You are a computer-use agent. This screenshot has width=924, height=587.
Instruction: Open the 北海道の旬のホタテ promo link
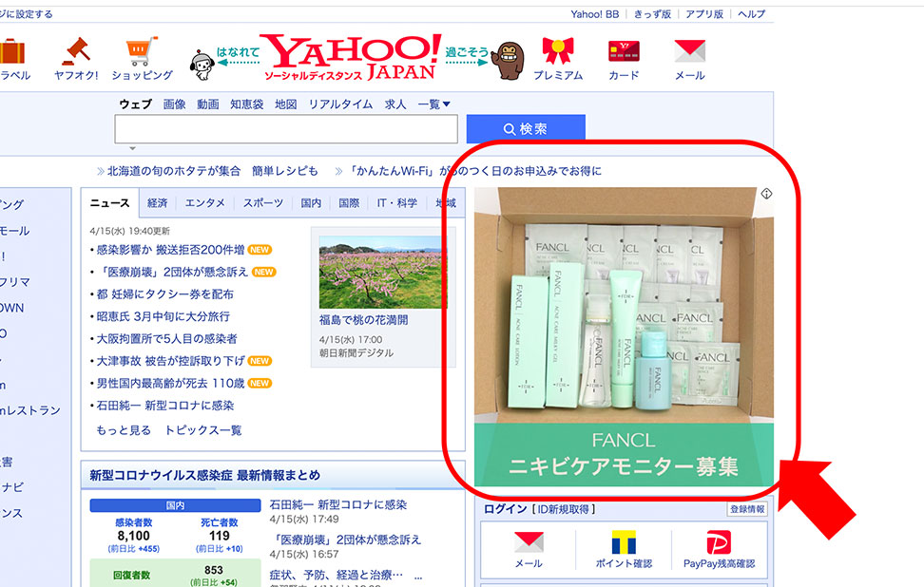[x=212, y=171]
